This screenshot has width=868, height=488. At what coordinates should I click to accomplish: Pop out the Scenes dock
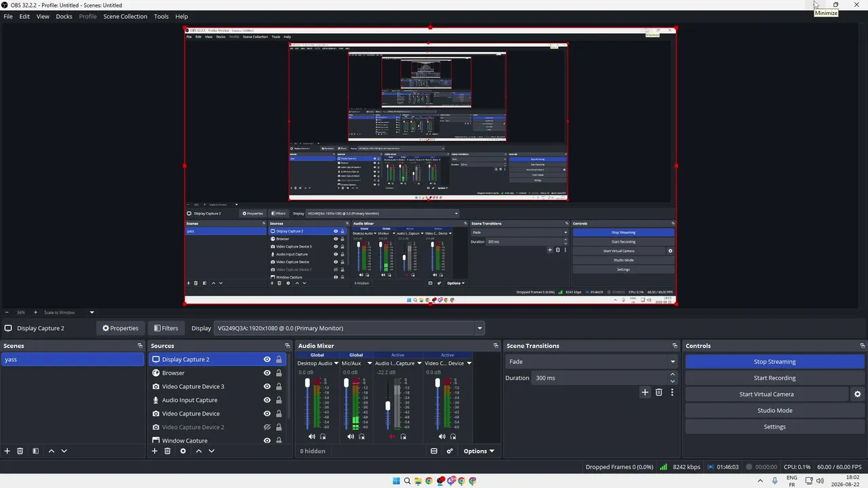click(140, 346)
